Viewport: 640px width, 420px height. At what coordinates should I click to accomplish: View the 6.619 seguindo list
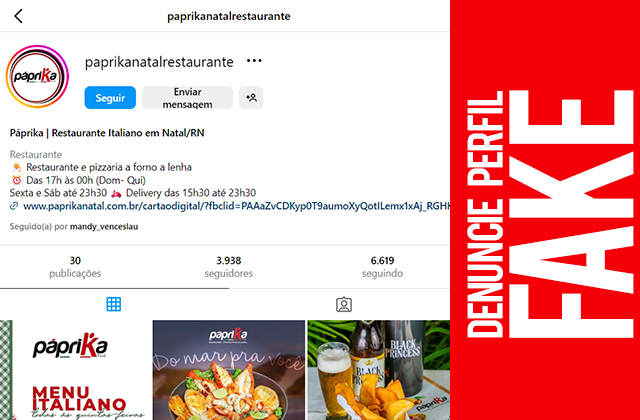pyautogui.click(x=382, y=267)
